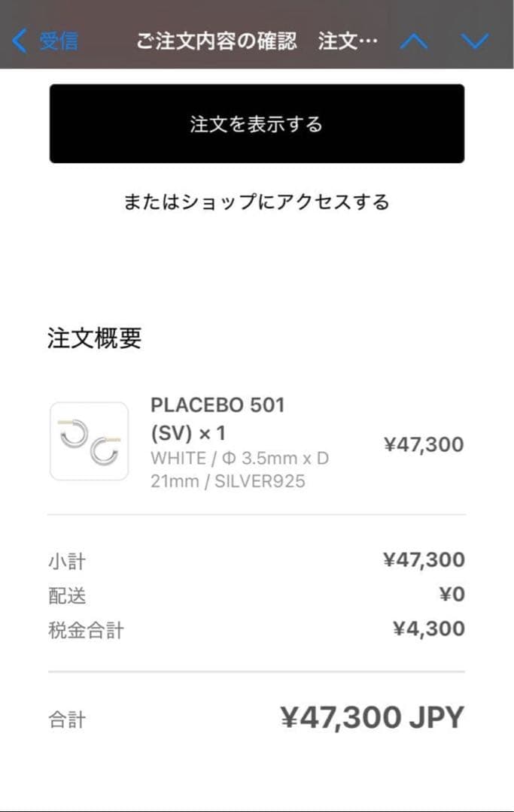Screen dimensions: 514x812
Task: Tap the 注文を表示する black button
Action: click(257, 123)
